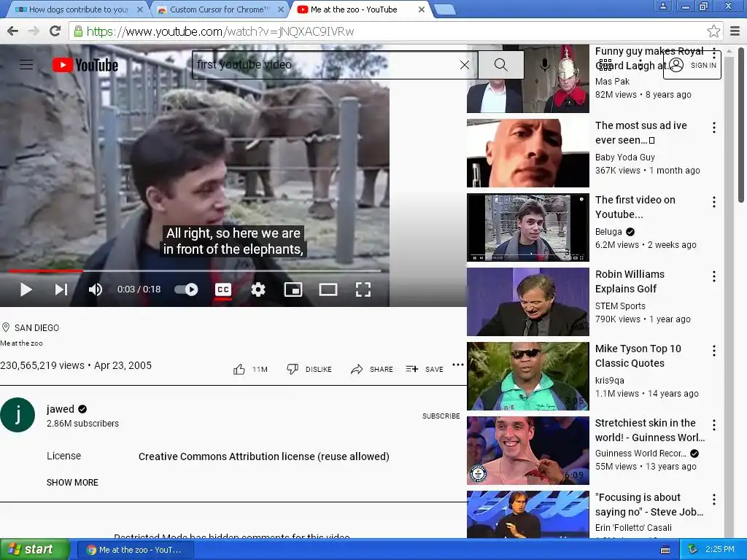This screenshot has width=747, height=560.
Task: Open the Windows start menu
Action: [x=35, y=550]
